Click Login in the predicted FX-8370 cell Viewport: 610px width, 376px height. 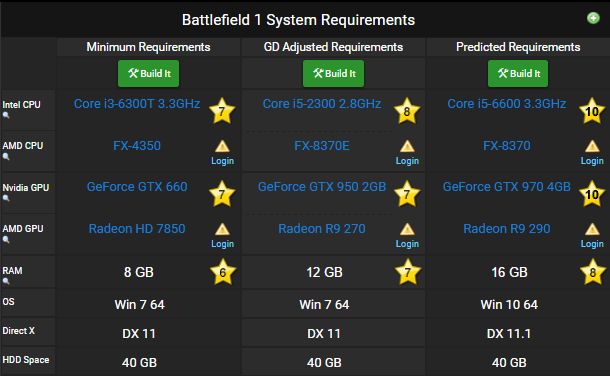(592, 161)
